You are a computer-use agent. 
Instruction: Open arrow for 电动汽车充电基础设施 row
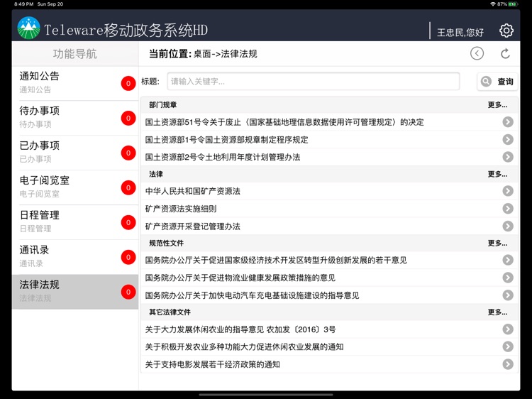(508, 295)
